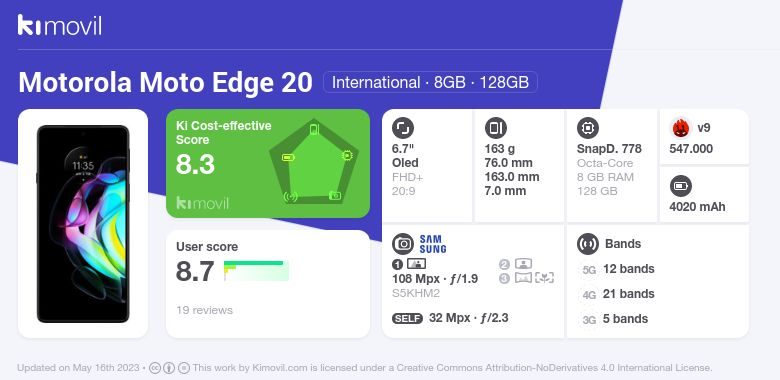Click the Motorola Moto Edge 20 title

coord(165,82)
